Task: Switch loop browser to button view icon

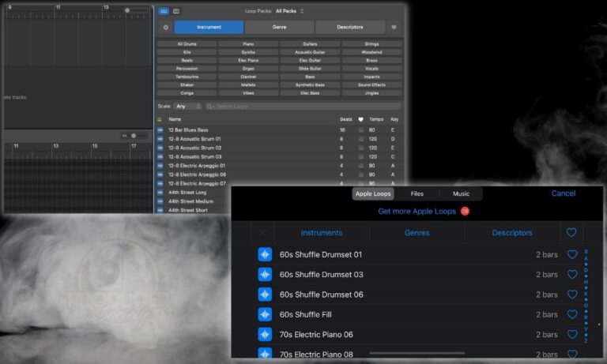Action: 164,11
